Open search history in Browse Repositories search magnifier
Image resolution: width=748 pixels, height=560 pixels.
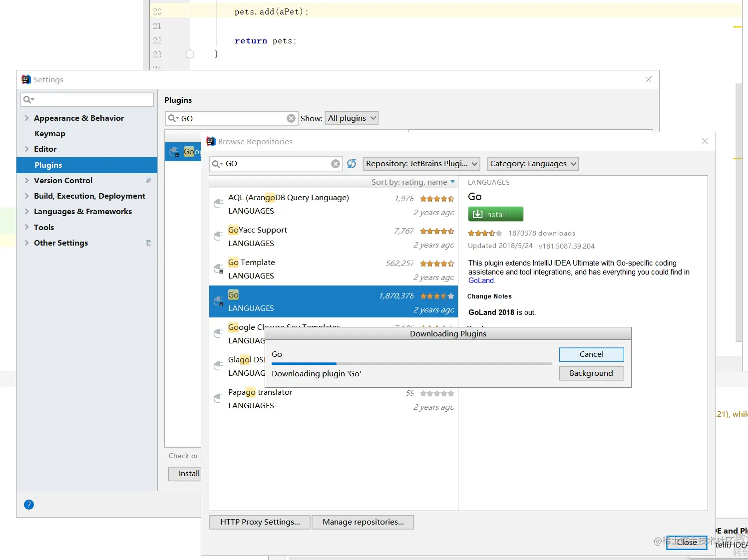pyautogui.click(x=217, y=164)
